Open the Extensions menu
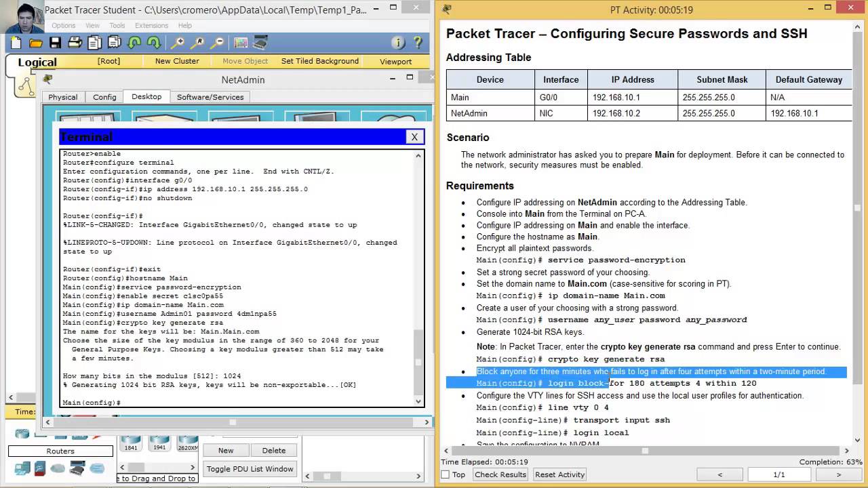The image size is (868, 488). pyautogui.click(x=151, y=26)
